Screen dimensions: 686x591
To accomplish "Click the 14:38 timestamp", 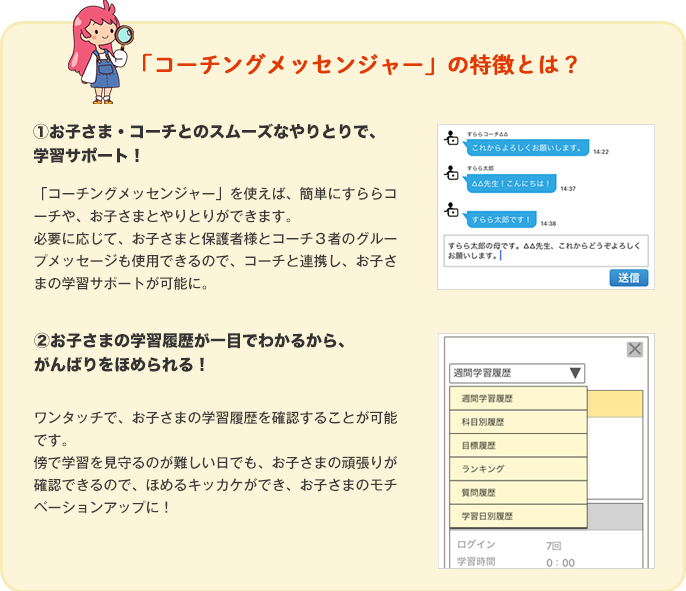I will pyautogui.click(x=548, y=224).
